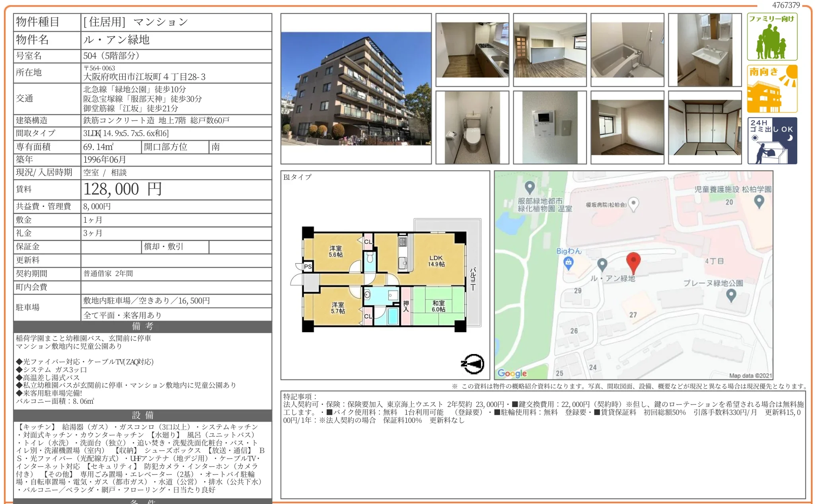Screen dimensions: 818x504
Task: Open the kitchen counter photo
Action: [x=473, y=50]
